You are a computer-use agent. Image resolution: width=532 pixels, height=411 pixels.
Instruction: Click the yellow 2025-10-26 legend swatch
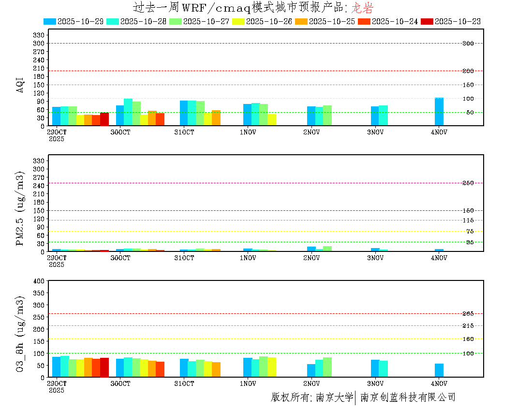pos(238,21)
